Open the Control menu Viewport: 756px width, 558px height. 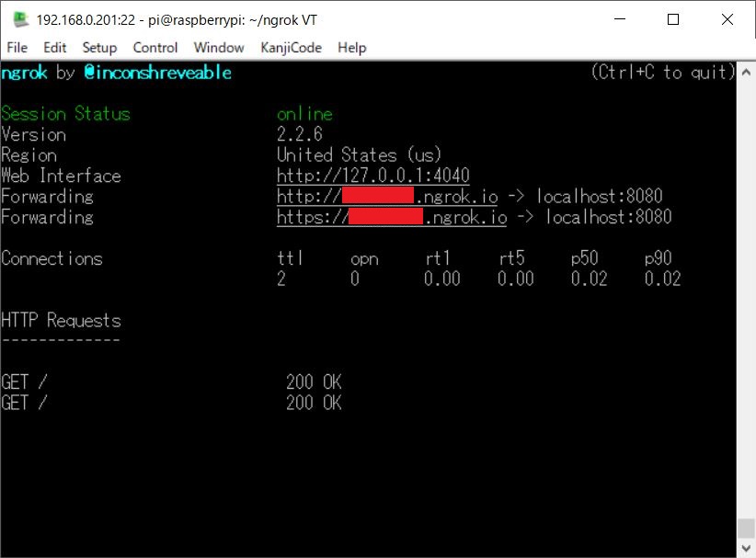pos(155,48)
